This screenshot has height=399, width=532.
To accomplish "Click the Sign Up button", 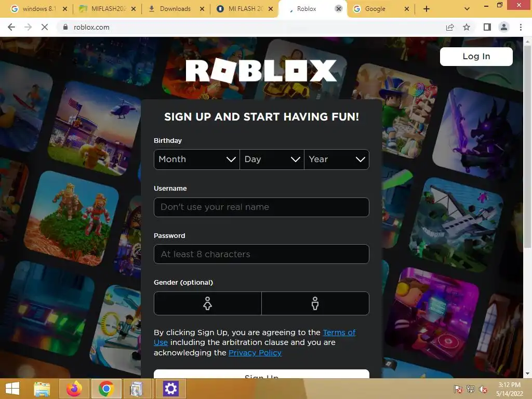I will pyautogui.click(x=261, y=374).
